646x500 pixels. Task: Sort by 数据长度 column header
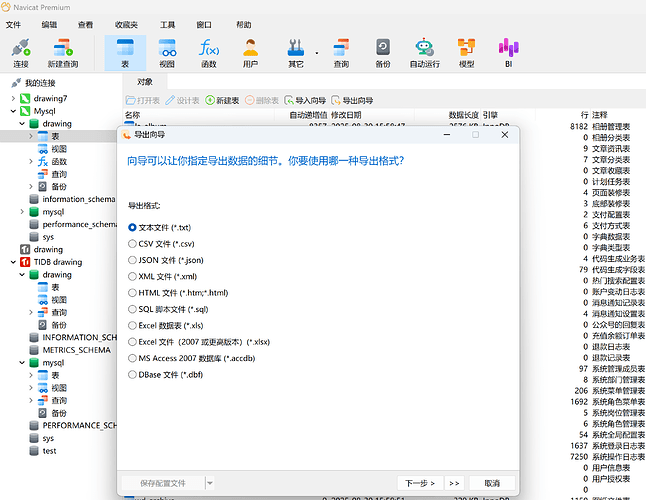pyautogui.click(x=463, y=115)
